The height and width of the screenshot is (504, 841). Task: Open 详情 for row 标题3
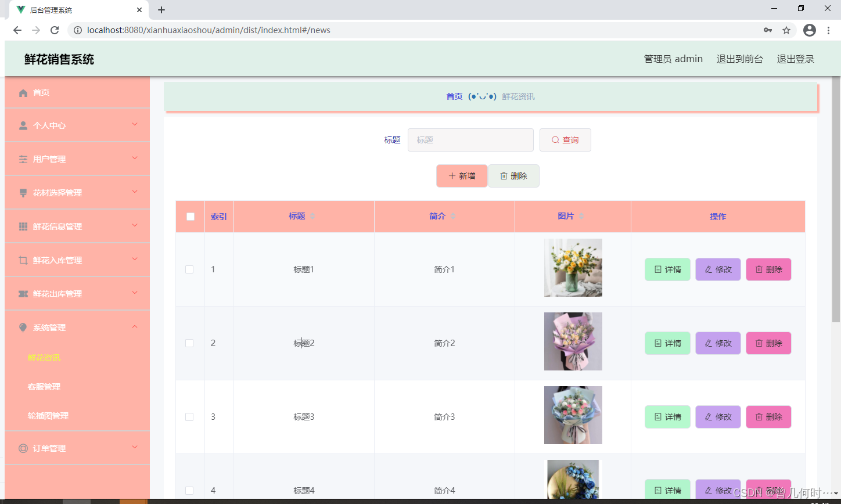tap(667, 417)
